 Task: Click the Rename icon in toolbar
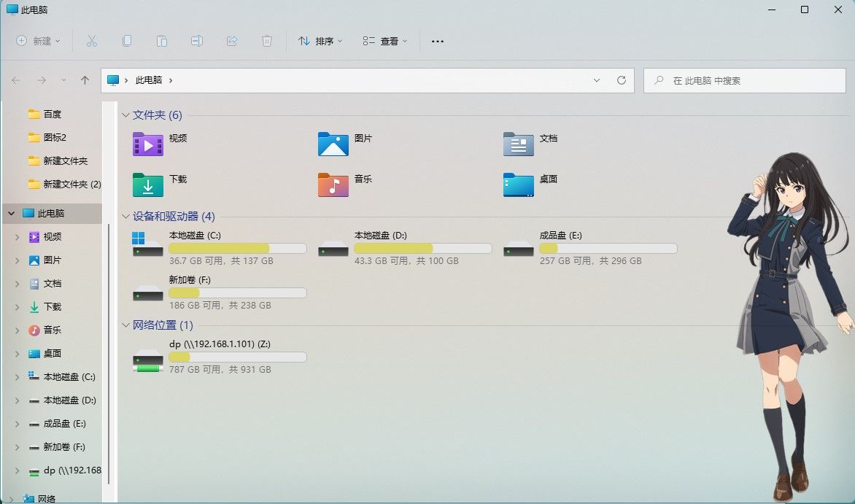coord(197,41)
